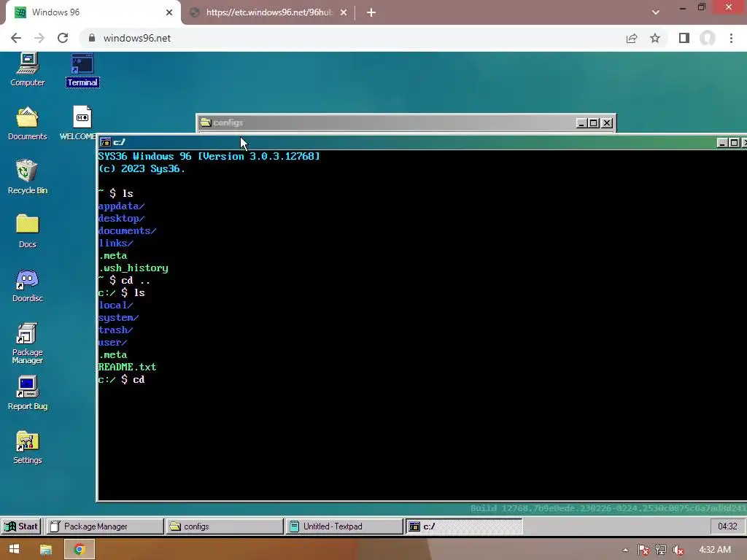Click 'desktop/' in terminal listing

pos(121,219)
